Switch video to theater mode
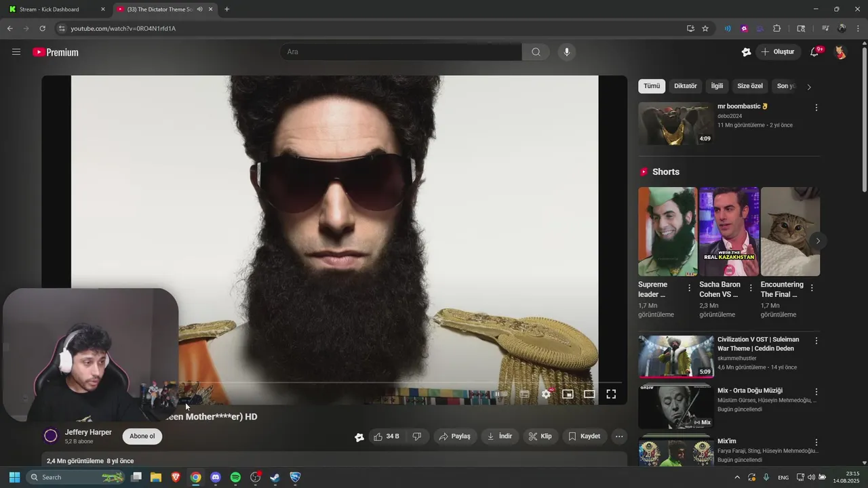 pos(589,394)
